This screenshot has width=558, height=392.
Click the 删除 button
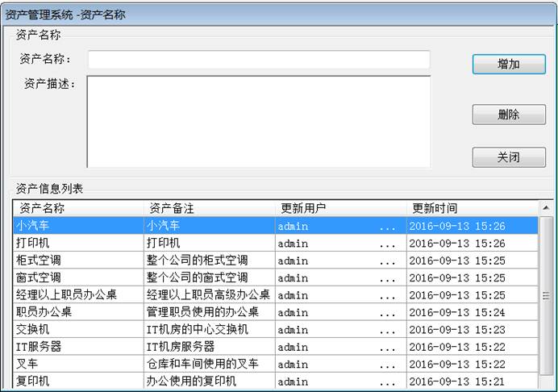509,115
